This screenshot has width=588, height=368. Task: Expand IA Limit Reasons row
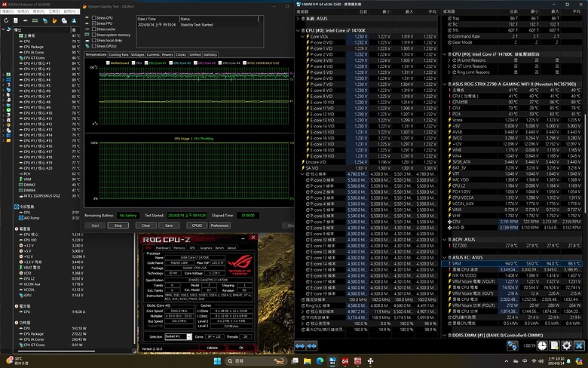(x=449, y=60)
